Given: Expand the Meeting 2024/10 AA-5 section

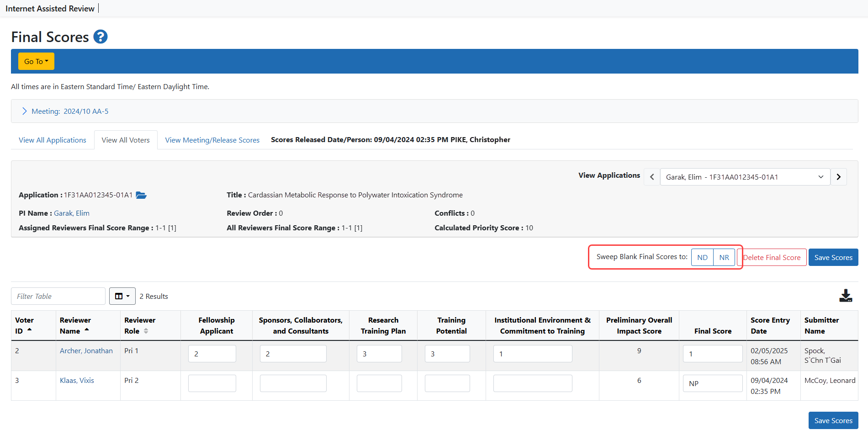Looking at the screenshot, I should (65, 111).
